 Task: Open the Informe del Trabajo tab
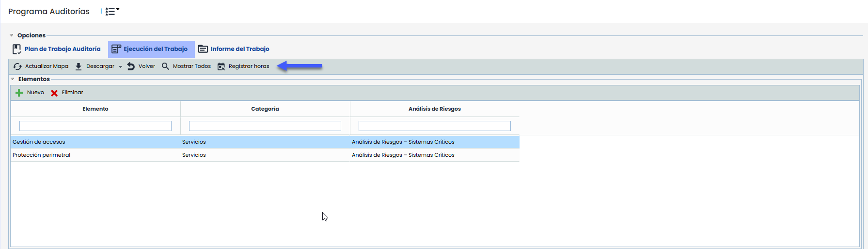[x=234, y=49]
